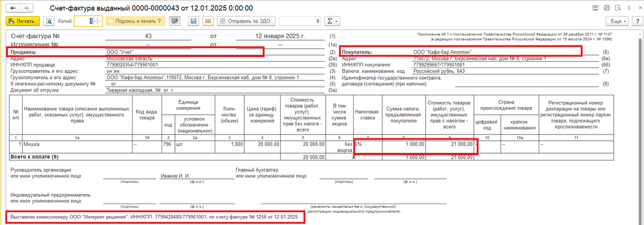Click the edit layout icon
The height and width of the screenshot is (225, 644).
pyautogui.click(x=174, y=21)
